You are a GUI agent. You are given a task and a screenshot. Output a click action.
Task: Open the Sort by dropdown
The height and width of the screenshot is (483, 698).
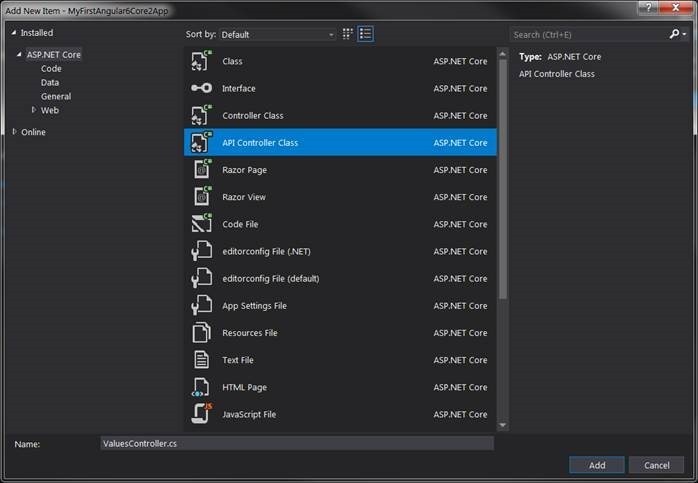pyautogui.click(x=278, y=34)
